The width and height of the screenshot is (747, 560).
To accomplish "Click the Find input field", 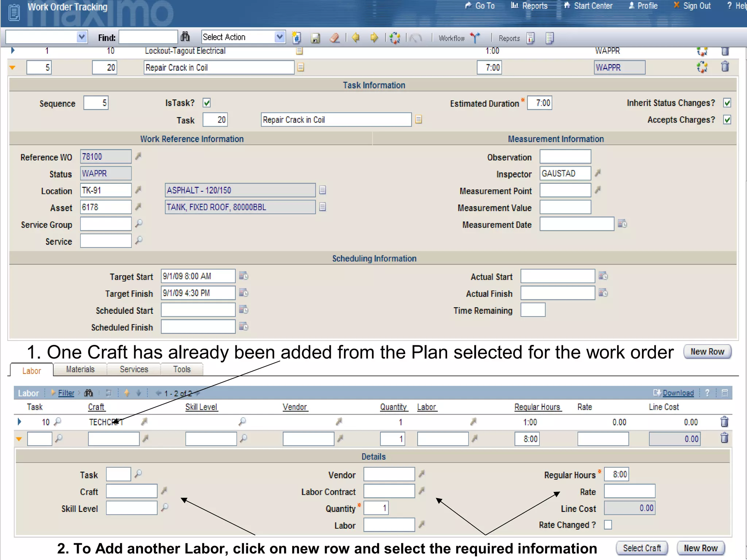I will tap(148, 37).
